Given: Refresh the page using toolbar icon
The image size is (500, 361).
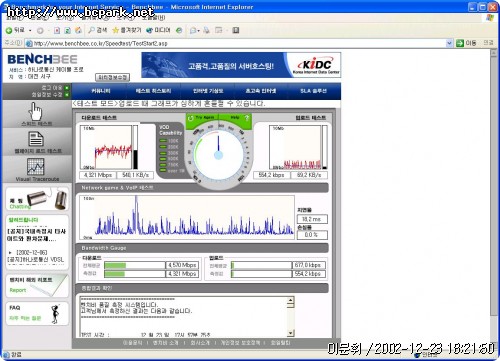Looking at the screenshot, I should pyautogui.click(x=67, y=31).
